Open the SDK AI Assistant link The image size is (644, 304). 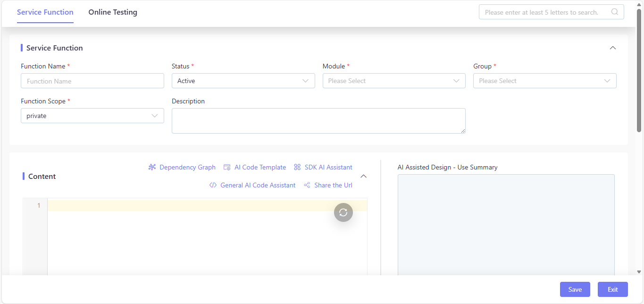click(328, 167)
